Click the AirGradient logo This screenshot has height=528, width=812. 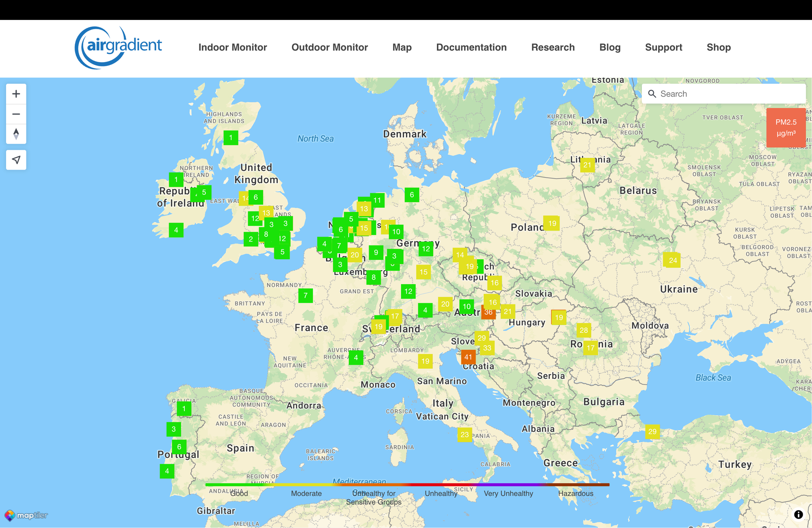[x=119, y=47]
